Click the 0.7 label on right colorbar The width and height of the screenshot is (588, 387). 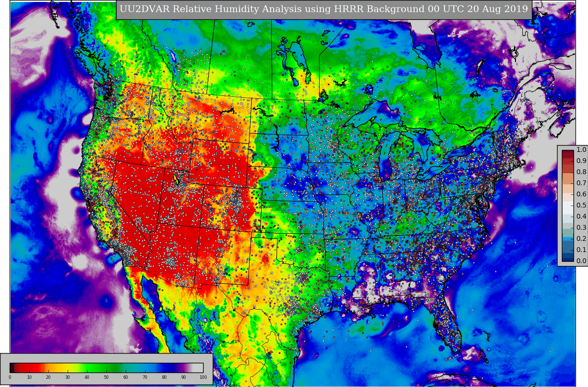tap(581, 183)
